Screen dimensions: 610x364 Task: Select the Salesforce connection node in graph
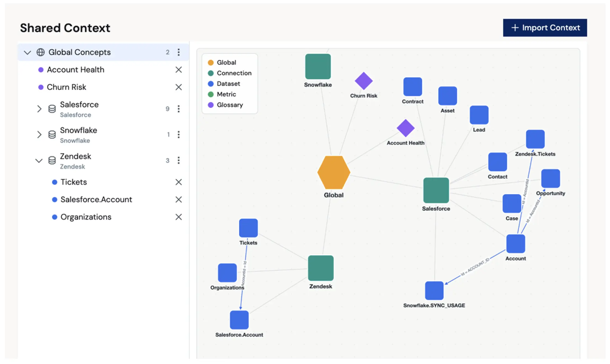pyautogui.click(x=436, y=190)
